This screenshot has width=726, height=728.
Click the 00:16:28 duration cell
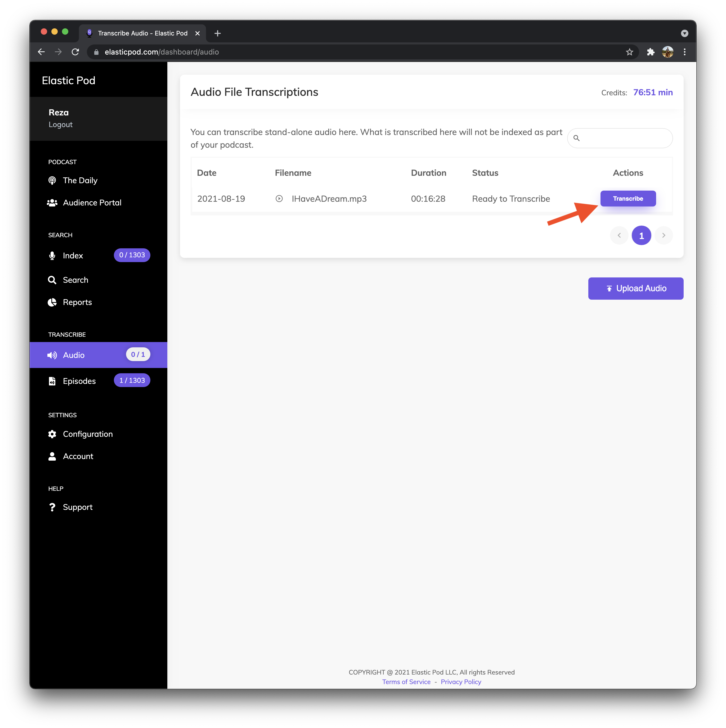[428, 199]
